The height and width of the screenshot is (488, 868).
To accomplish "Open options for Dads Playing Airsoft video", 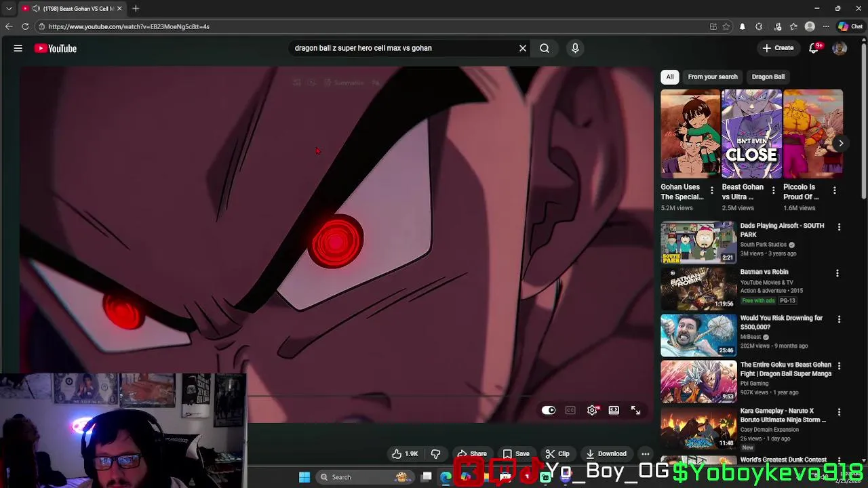I will 839,227.
